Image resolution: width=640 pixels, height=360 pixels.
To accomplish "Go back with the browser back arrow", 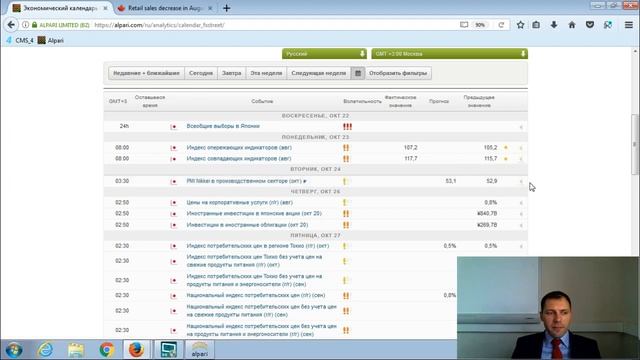I will 11,25.
